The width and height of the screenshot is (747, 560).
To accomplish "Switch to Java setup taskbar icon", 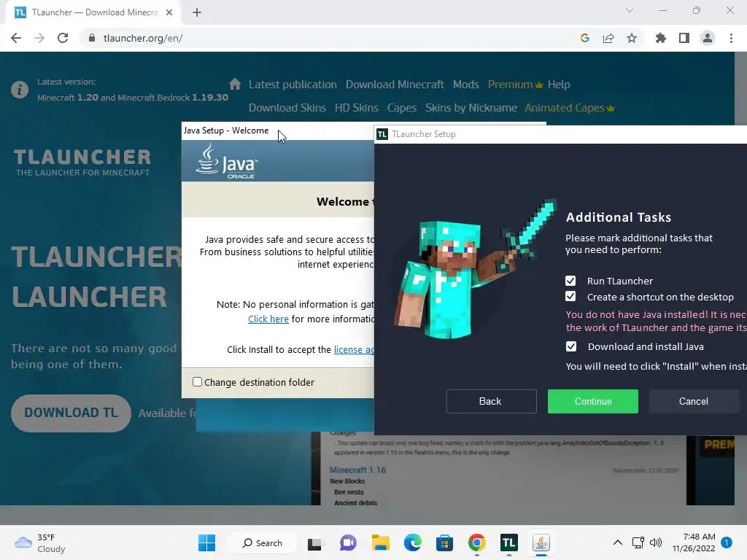I will click(541, 542).
